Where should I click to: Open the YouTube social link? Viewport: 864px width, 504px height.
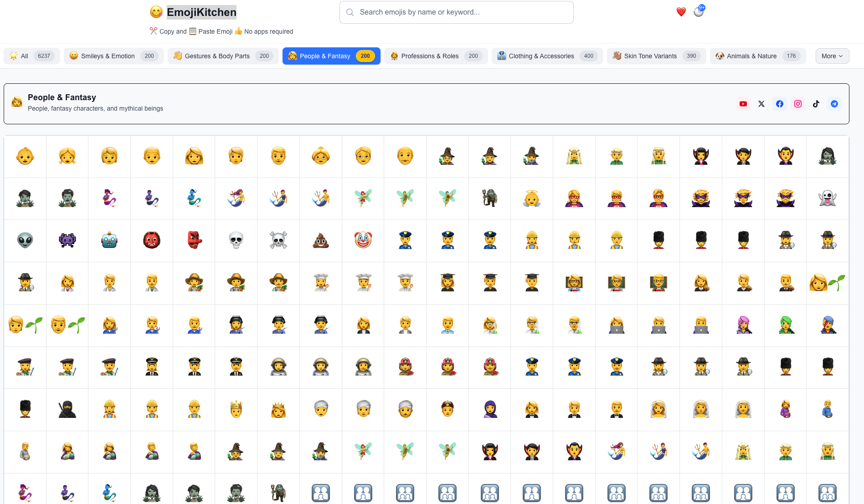[x=743, y=104]
